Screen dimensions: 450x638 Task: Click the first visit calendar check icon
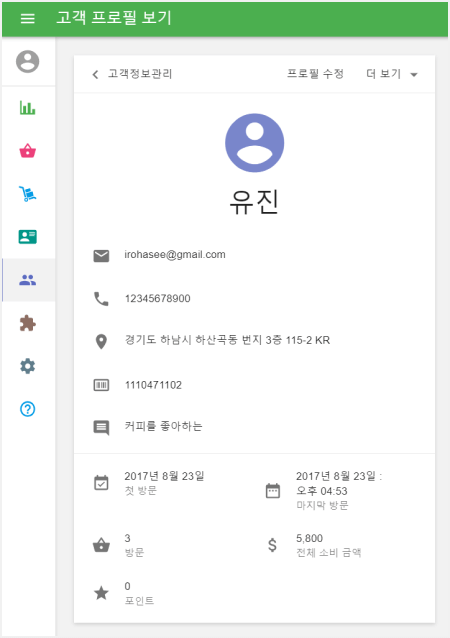101,483
